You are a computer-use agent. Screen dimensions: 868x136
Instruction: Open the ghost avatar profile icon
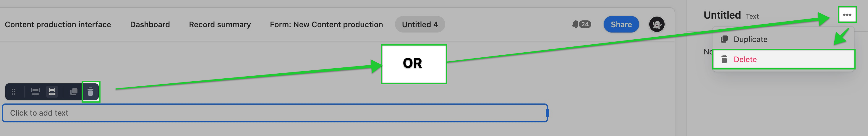(657, 24)
